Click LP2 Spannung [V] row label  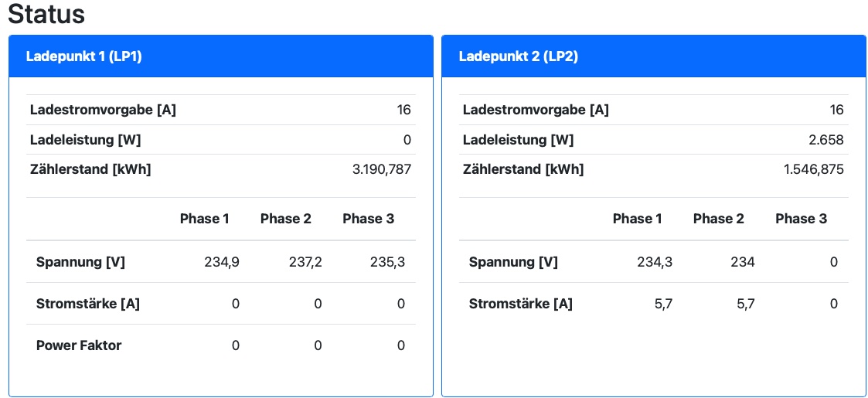[513, 262]
